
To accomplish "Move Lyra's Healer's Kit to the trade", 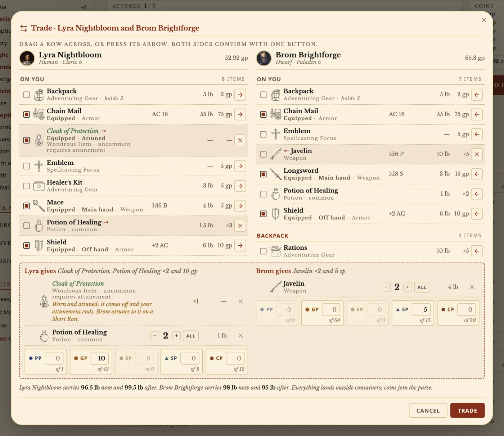I will click(x=240, y=186).
